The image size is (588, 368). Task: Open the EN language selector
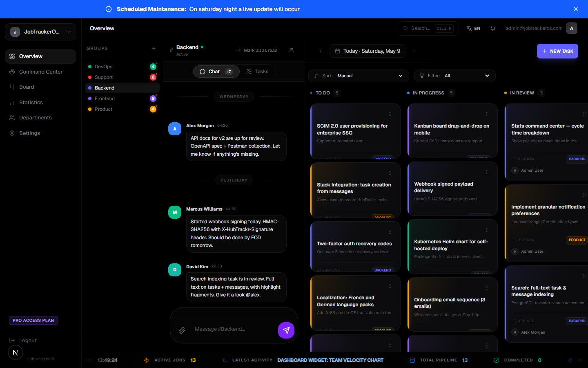(473, 28)
